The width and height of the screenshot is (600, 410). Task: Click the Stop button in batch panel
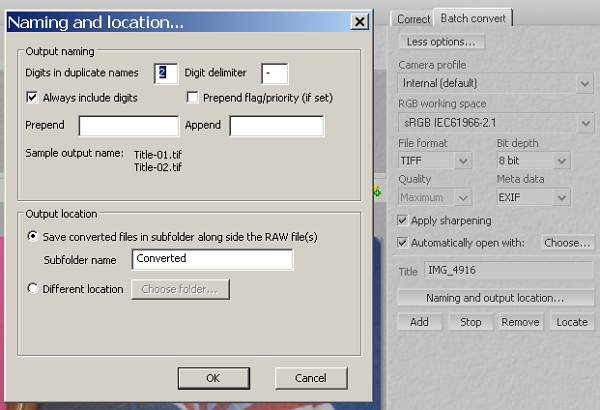(470, 322)
